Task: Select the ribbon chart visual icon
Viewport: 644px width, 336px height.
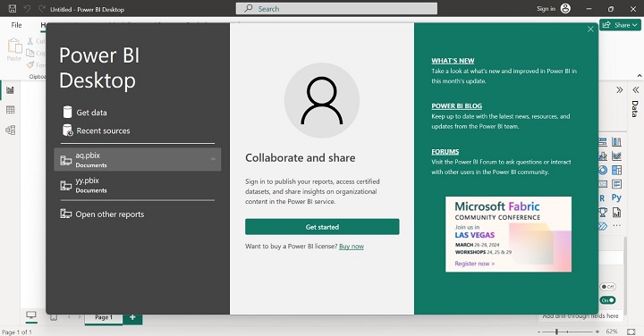Action: [x=616, y=155]
